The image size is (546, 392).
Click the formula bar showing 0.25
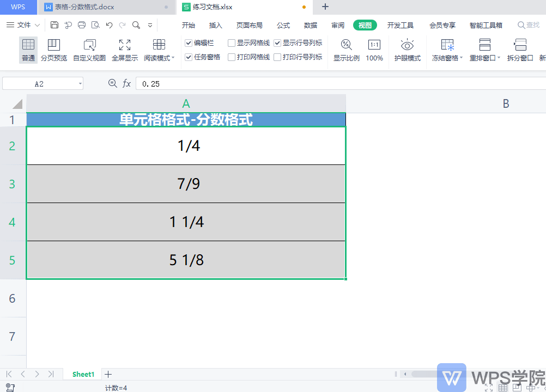coord(341,83)
